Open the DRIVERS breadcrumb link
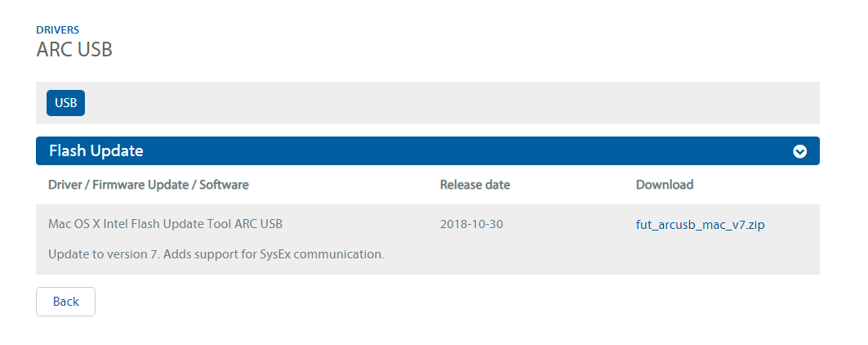The height and width of the screenshot is (345, 868). pos(58,30)
